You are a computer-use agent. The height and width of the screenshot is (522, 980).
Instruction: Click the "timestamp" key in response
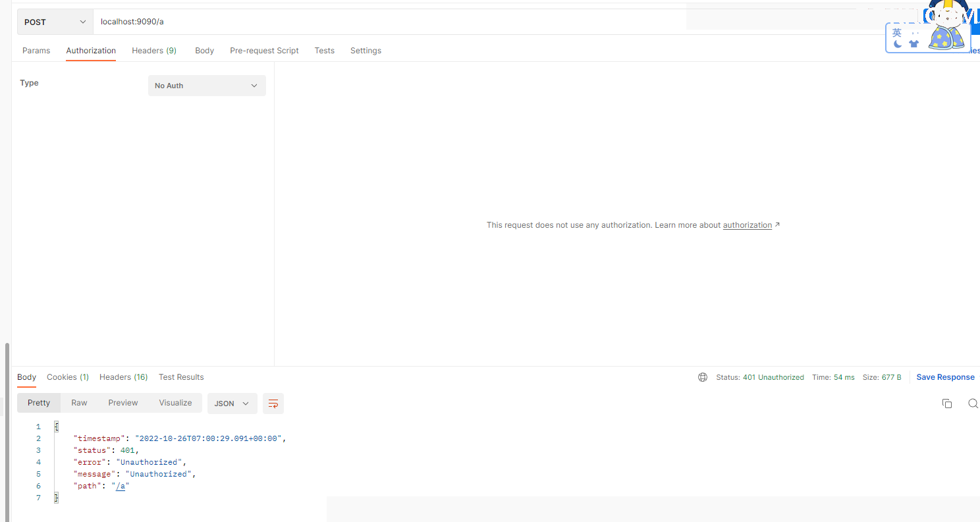point(99,438)
